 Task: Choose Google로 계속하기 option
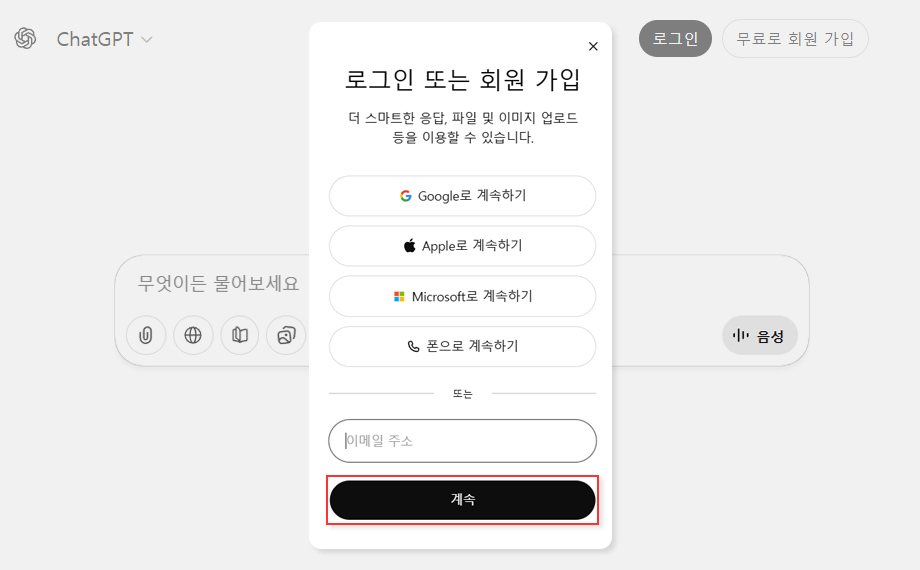tap(462, 196)
